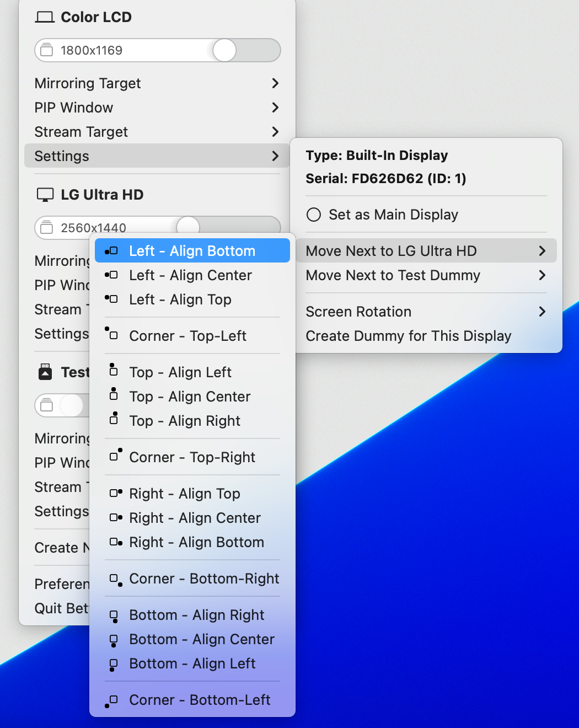Click Create Dummy for This Display
Image resolution: width=579 pixels, height=728 pixels.
tap(408, 336)
